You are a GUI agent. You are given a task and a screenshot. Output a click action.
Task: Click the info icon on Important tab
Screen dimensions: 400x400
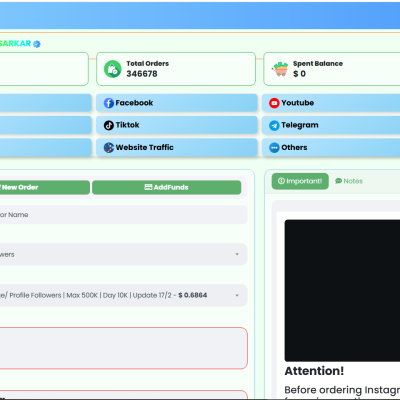[281, 181]
